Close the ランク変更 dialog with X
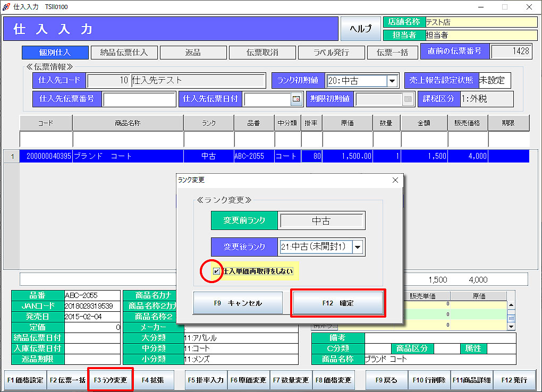Screen dimensions: 542x392 (x=395, y=181)
